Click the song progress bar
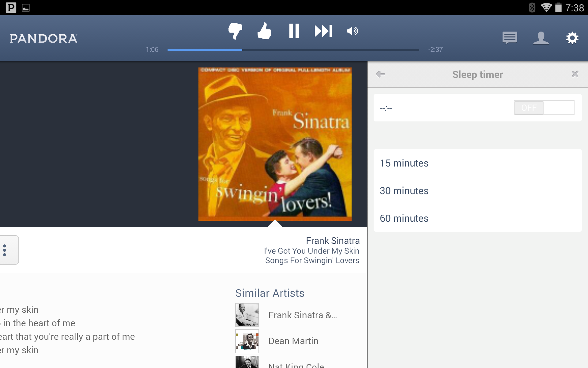Screen dimensions: 588x368 point(293,49)
